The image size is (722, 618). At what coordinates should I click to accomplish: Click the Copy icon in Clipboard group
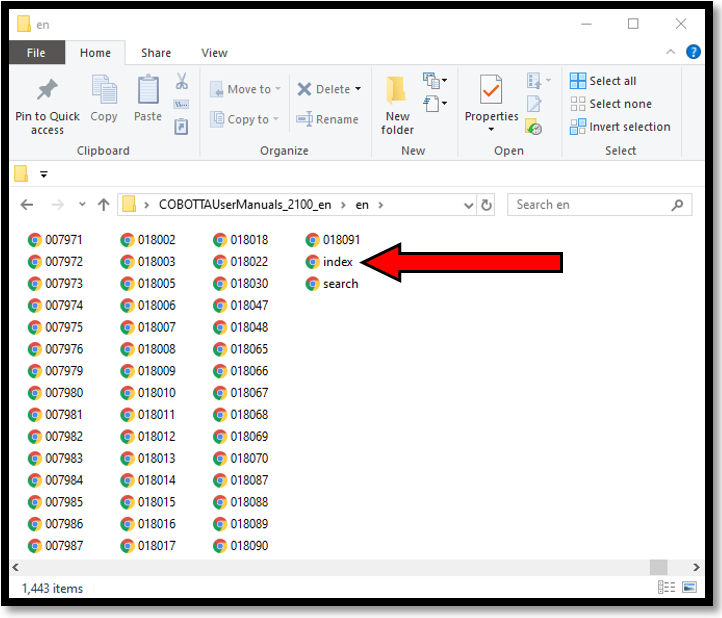coord(104,89)
